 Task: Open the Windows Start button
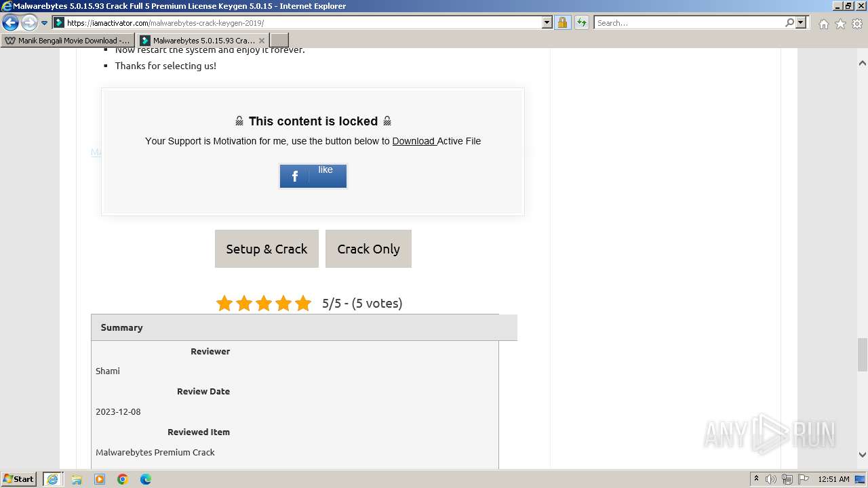[x=19, y=479]
